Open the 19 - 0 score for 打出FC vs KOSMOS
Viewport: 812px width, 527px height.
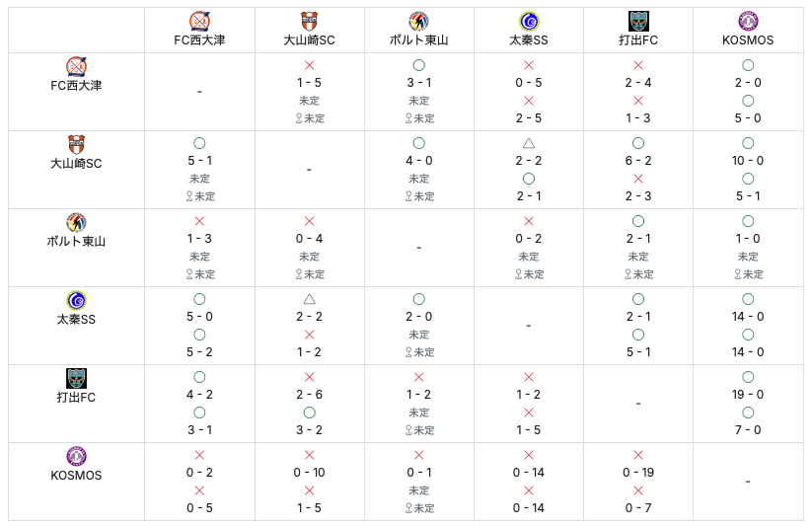pyautogui.click(x=748, y=395)
